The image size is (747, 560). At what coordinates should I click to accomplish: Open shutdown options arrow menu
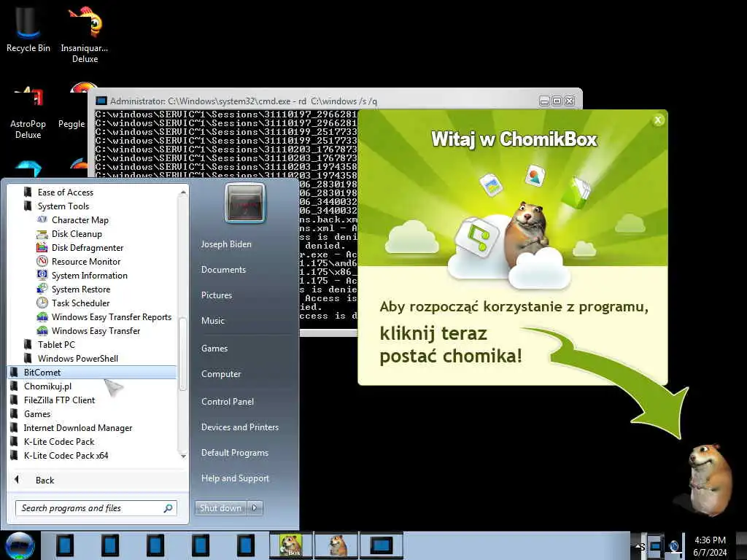tap(255, 508)
